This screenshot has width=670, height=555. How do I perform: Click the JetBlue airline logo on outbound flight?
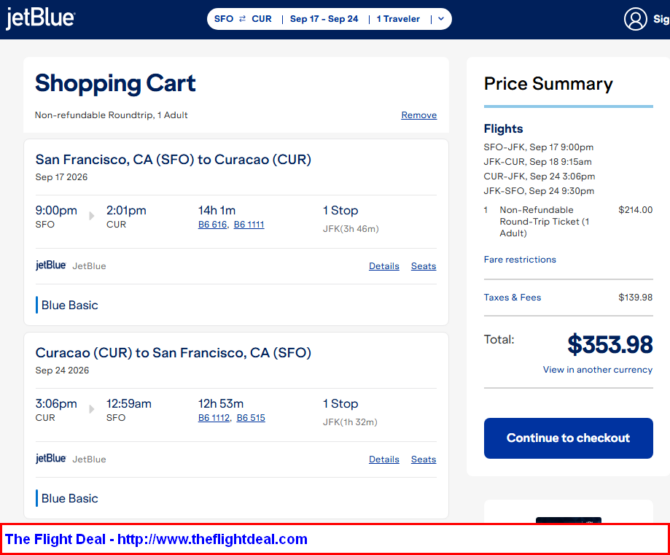(x=51, y=266)
